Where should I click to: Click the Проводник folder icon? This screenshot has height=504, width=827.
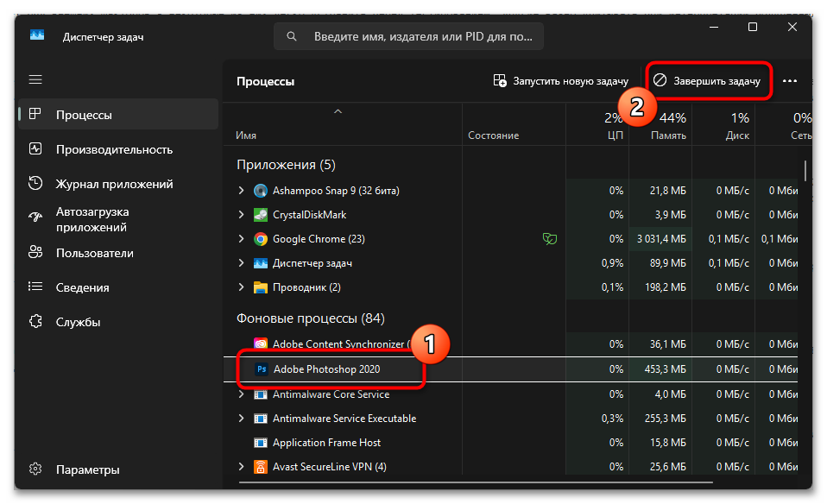pyautogui.click(x=261, y=287)
